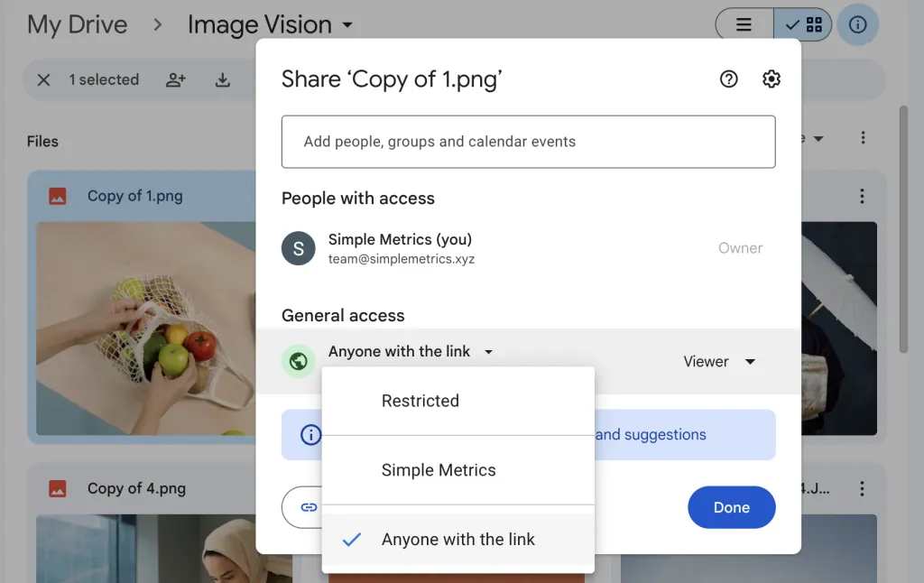Open sharing via the add-person icon
Screen dimensions: 924x583
[176, 79]
